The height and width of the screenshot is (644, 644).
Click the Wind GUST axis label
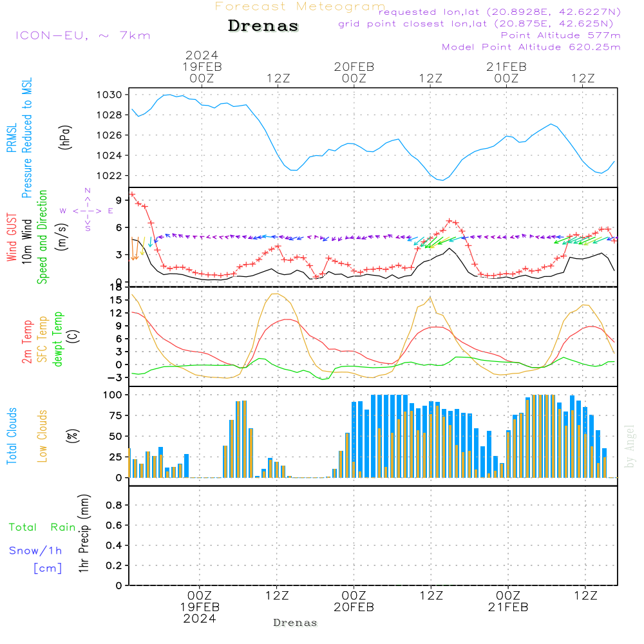click(12, 237)
